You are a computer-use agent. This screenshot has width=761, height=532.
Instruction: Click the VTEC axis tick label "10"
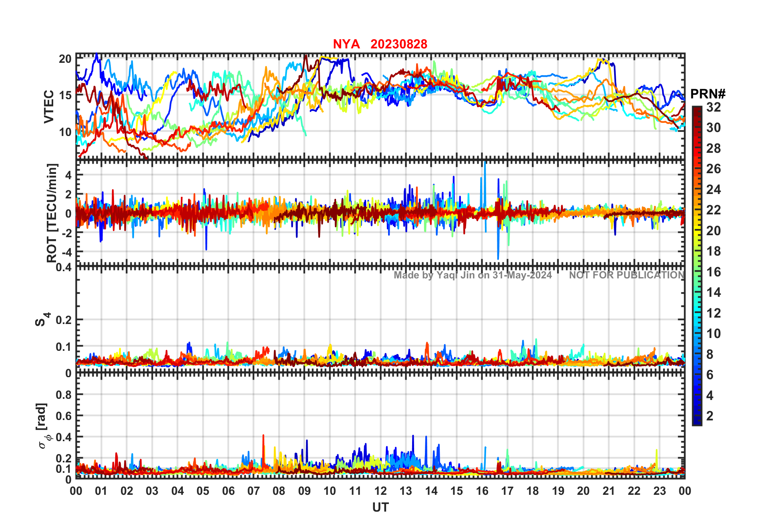[65, 132]
